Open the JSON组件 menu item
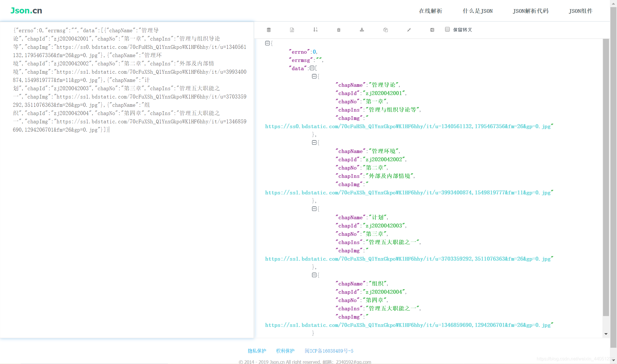The width and height of the screenshot is (617, 364). coord(580,11)
